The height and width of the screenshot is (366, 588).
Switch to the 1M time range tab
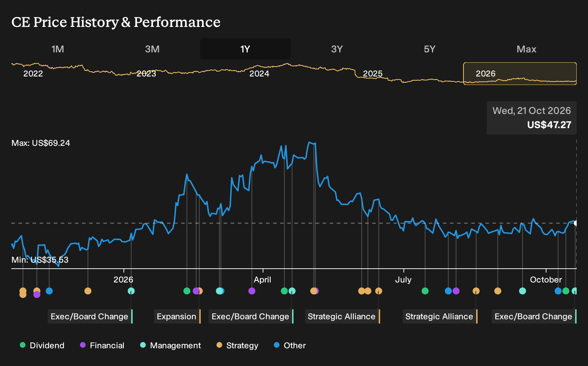[58, 49]
